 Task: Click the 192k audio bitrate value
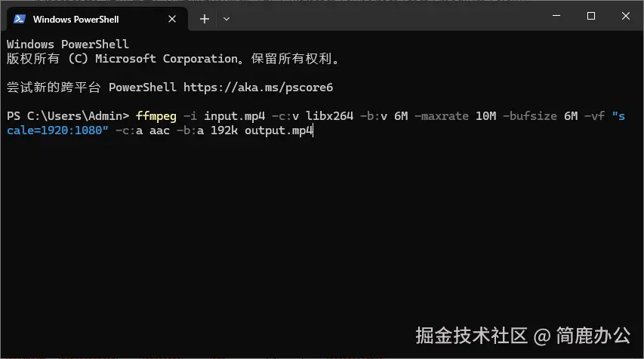click(x=223, y=131)
